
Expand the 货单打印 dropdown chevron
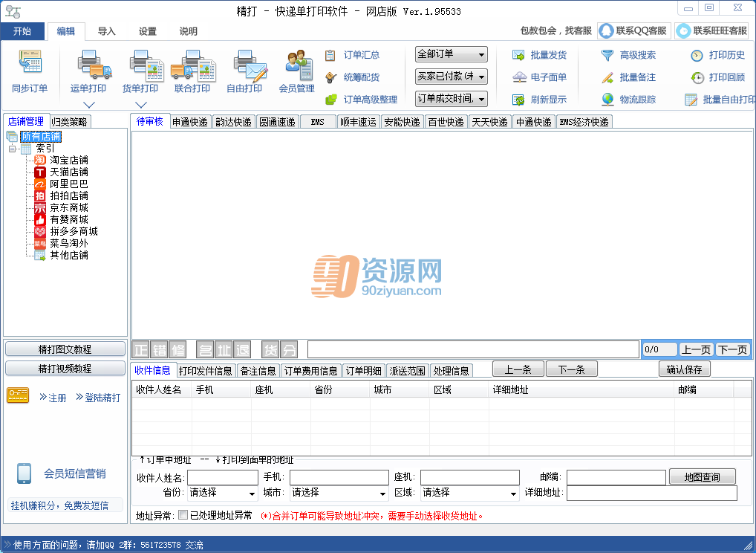point(141,105)
